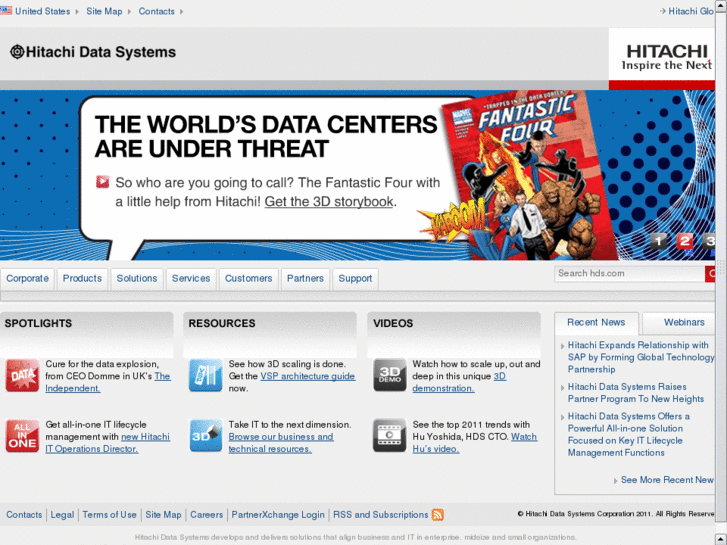Viewport: 727px width, 545px height.
Task: Click the red DATA spotlight icon
Action: click(22, 375)
